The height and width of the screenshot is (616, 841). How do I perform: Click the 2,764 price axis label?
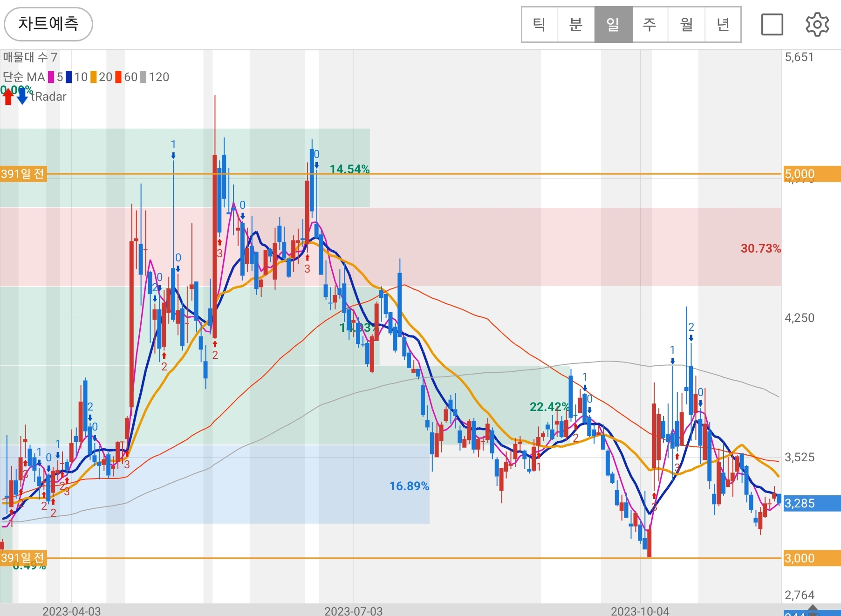(800, 595)
